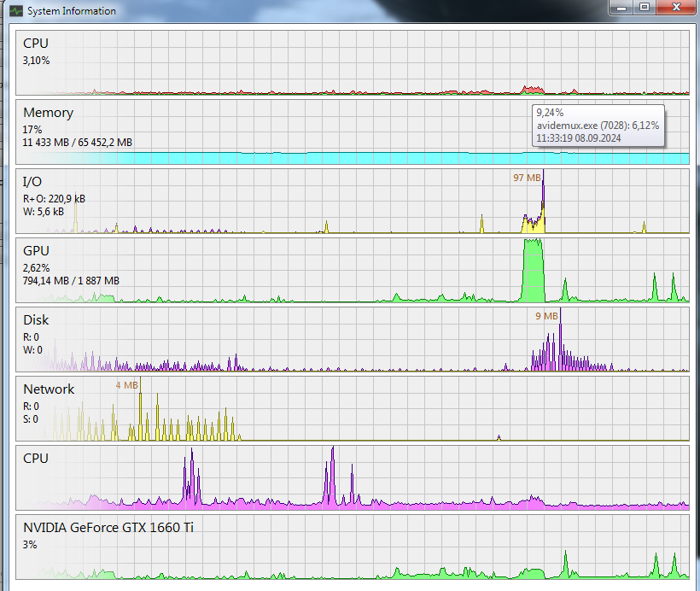Close the System Information window
The width and height of the screenshot is (700, 591).
(676, 7)
